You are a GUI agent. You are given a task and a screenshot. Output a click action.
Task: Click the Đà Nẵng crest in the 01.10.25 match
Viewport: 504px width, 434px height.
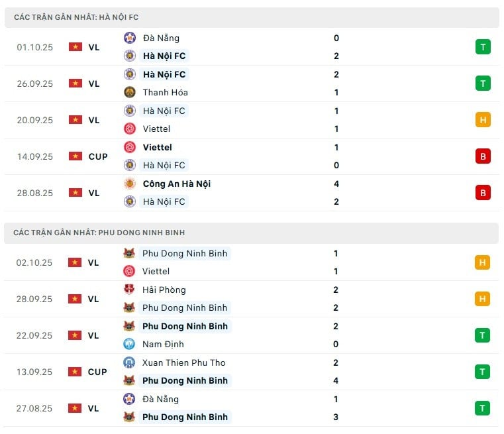coord(130,38)
